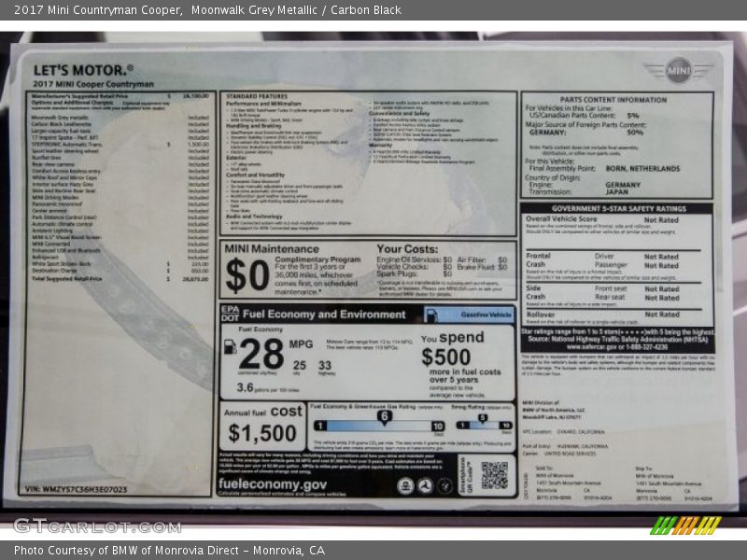Open the fueleconomy.gov address
747x560 pixels.
pos(273,484)
